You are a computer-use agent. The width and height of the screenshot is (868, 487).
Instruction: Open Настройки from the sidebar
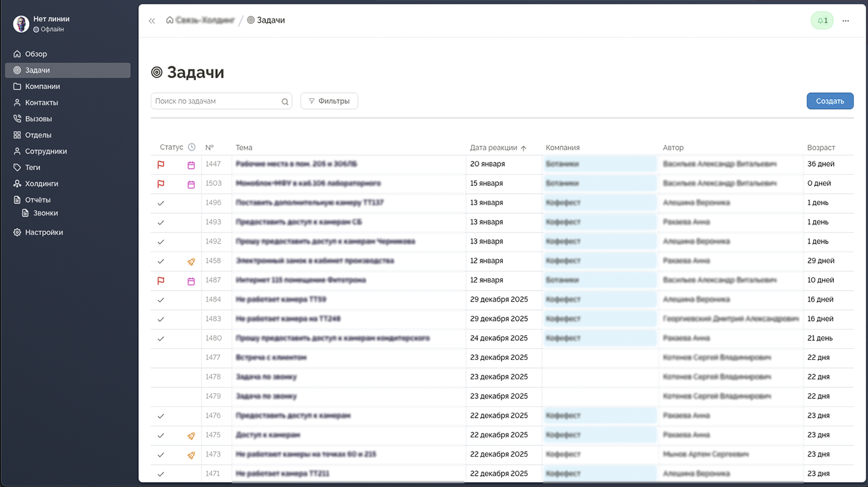pos(43,232)
